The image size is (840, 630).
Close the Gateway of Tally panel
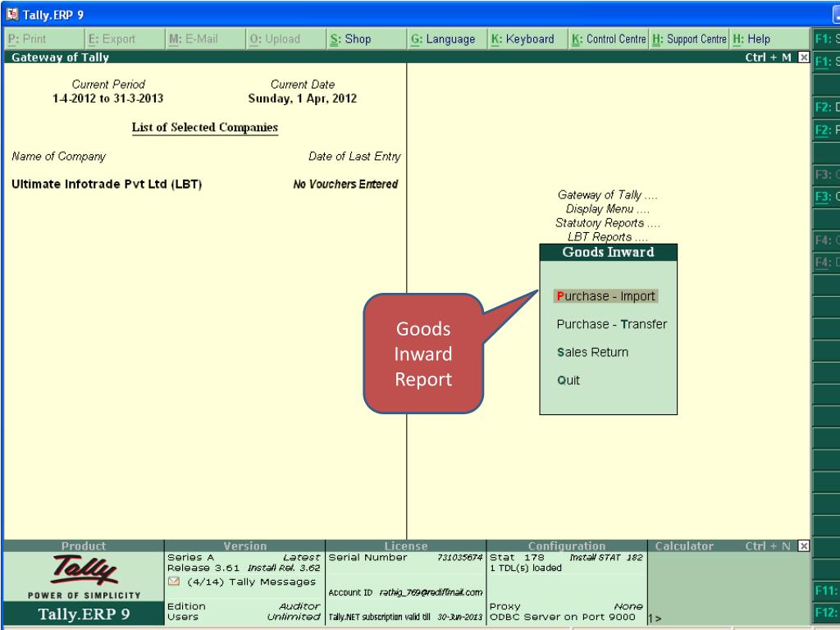pos(804,57)
